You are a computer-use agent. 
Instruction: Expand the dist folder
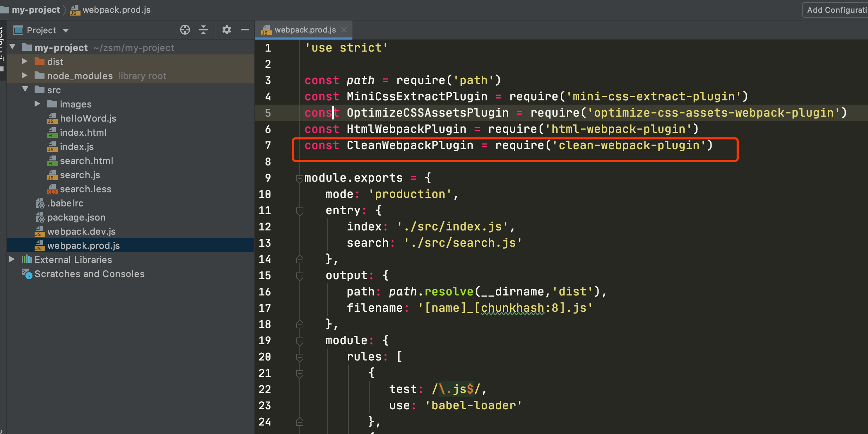pyautogui.click(x=24, y=61)
